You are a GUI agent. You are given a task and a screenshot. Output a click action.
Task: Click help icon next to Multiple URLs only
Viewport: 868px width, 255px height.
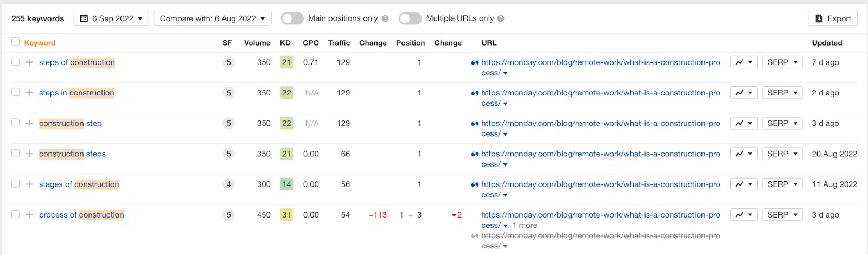point(501,18)
